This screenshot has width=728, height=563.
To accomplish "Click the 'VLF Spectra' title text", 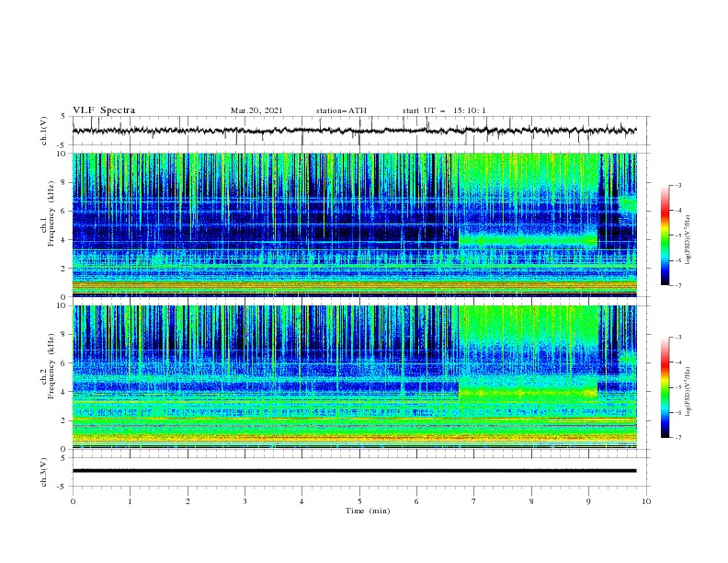I will tap(104, 110).
